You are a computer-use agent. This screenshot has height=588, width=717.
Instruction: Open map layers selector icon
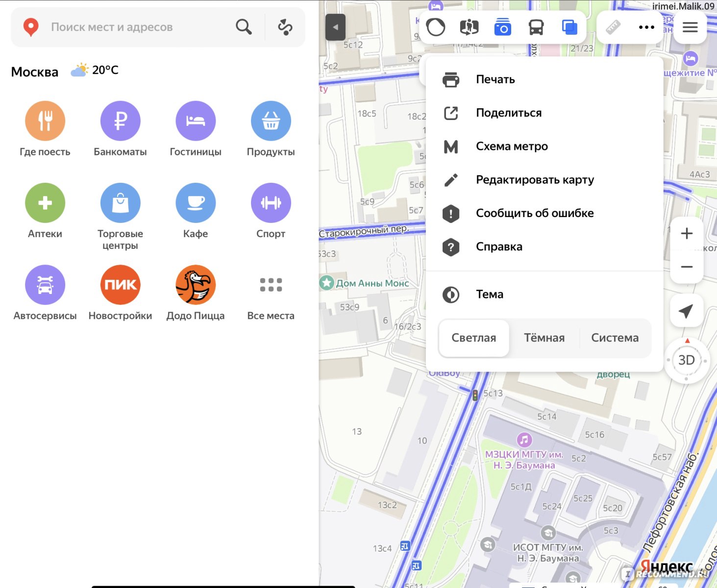pyautogui.click(x=569, y=27)
